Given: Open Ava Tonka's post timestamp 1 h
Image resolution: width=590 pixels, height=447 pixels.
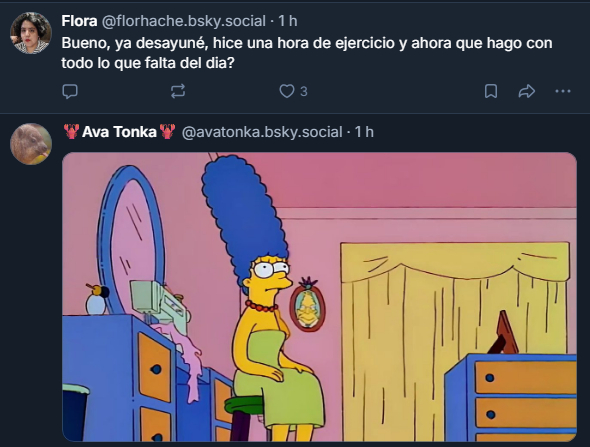Looking at the screenshot, I should [x=364, y=132].
